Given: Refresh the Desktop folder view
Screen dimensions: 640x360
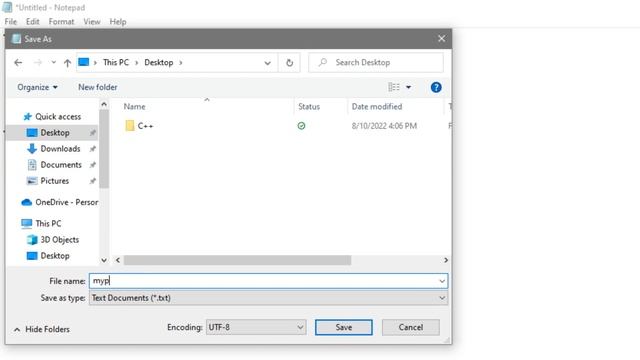Looking at the screenshot, I should [x=289, y=62].
